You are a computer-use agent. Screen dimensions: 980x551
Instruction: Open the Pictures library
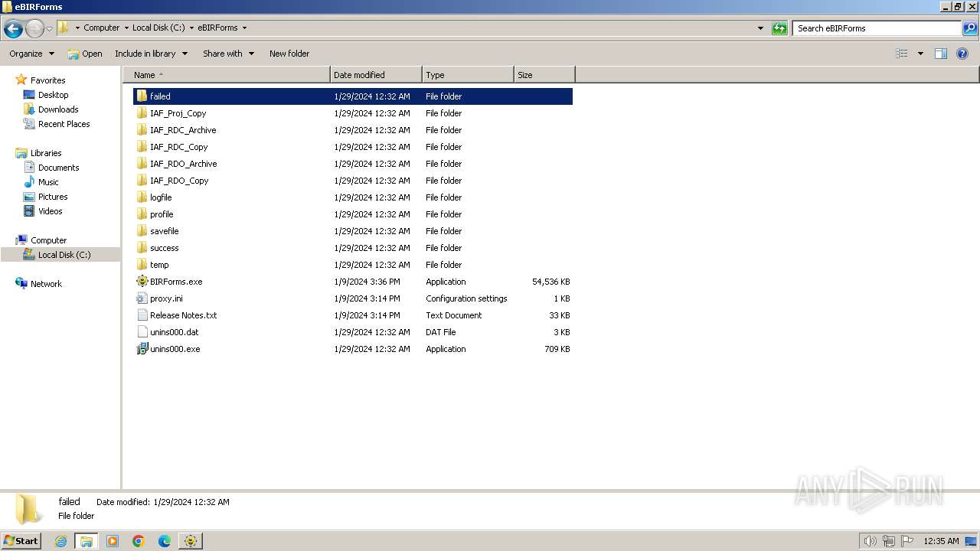[53, 197]
